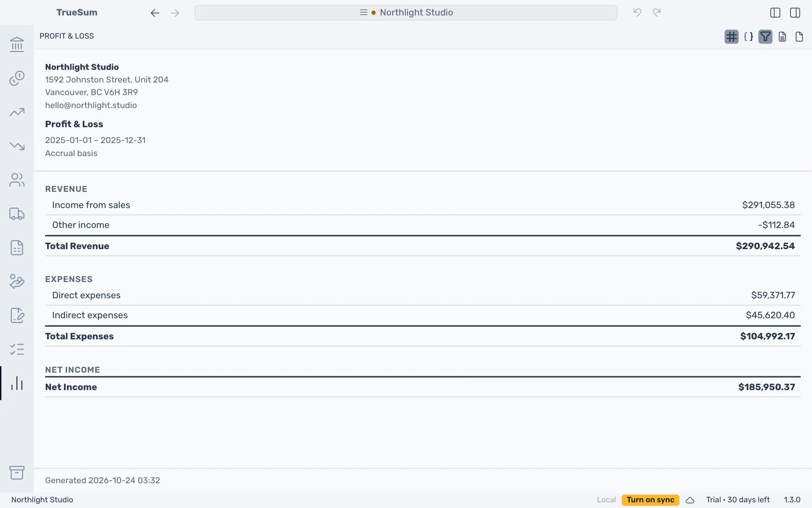
Task: Click the TrueSum app name
Action: (77, 13)
